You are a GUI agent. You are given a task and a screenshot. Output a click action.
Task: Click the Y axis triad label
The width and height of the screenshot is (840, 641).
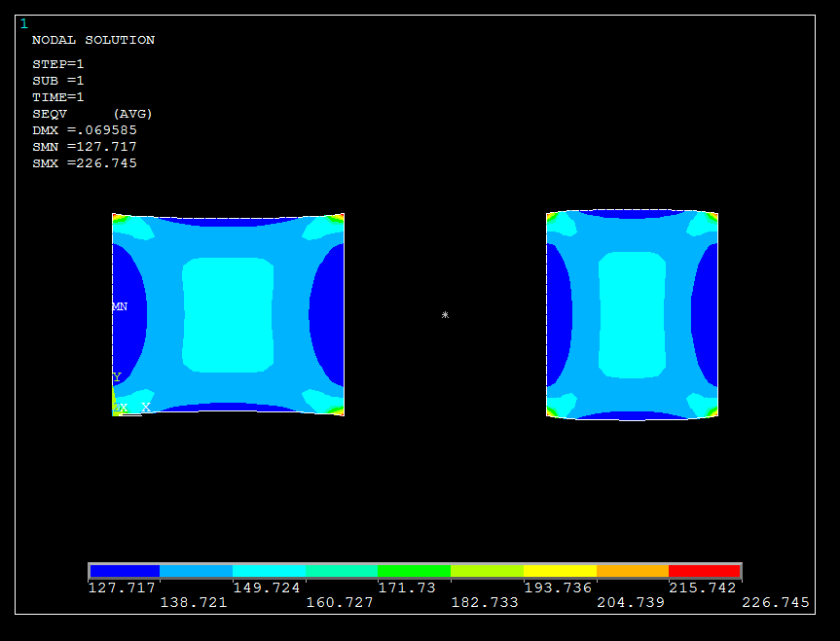point(117,377)
